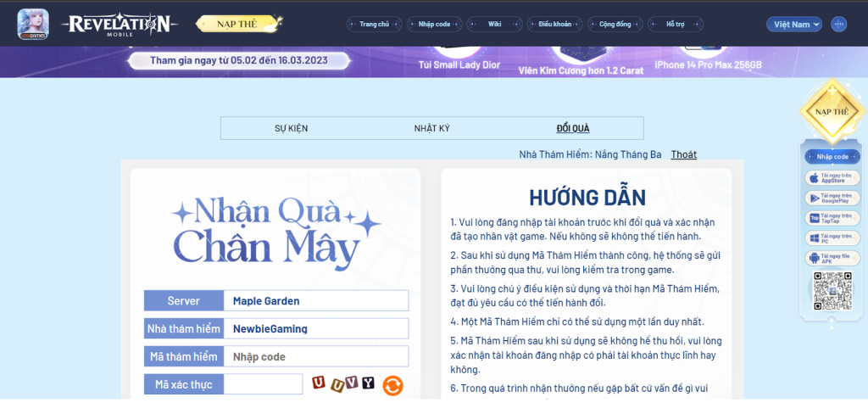The height and width of the screenshot is (408, 868).
Task: Open the Nhà thám hiểm field NewbieGaming
Action: pyautogui.click(x=316, y=329)
